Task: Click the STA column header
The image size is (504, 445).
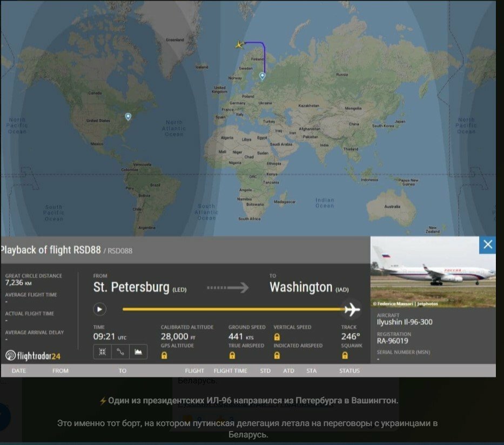Action: click(x=311, y=371)
